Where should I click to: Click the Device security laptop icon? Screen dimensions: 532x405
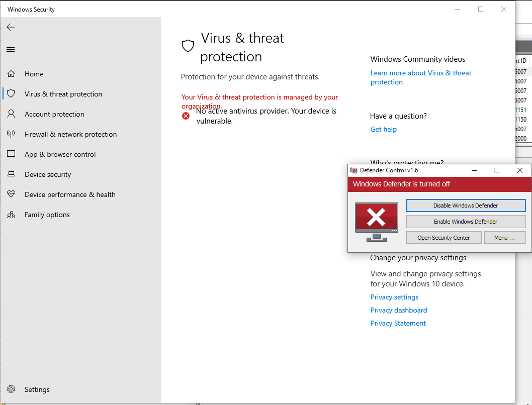pos(11,174)
